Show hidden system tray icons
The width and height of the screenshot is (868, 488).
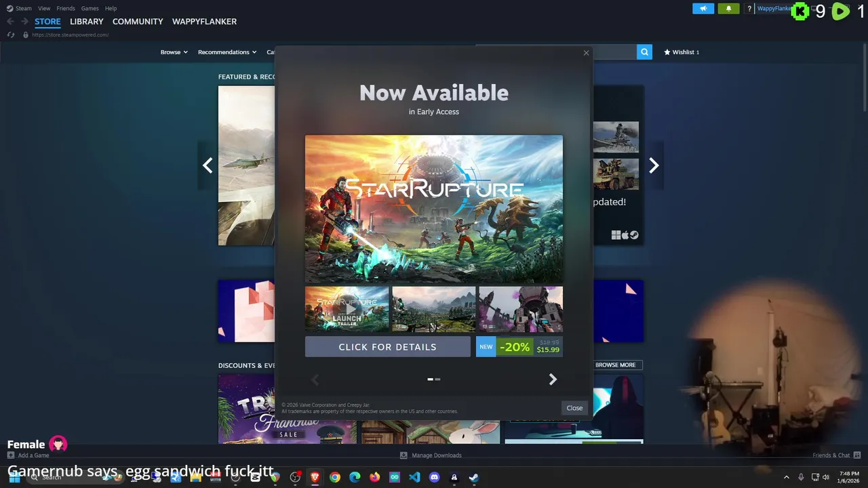[x=787, y=477]
